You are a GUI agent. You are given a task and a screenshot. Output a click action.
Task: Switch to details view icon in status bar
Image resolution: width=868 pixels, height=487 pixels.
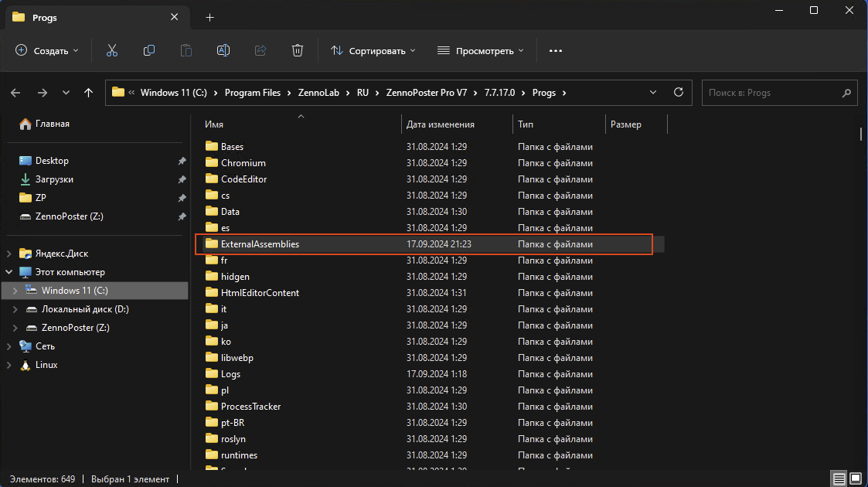click(839, 478)
